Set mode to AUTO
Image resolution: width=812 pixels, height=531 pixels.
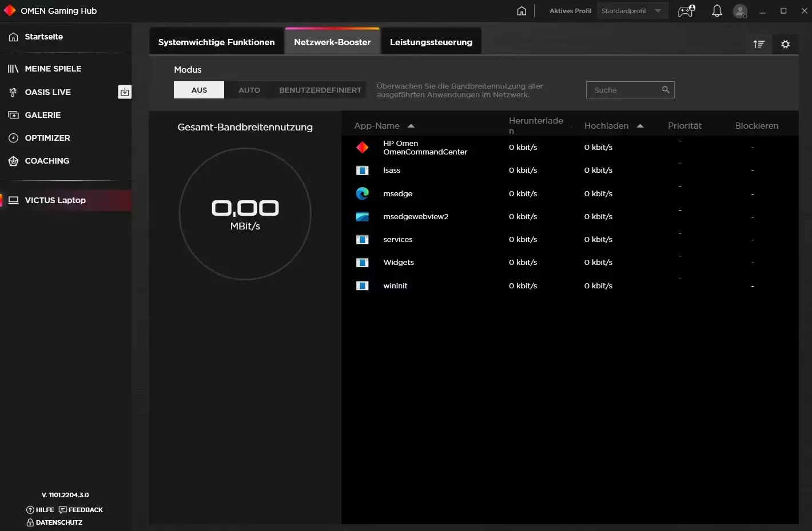coord(249,90)
